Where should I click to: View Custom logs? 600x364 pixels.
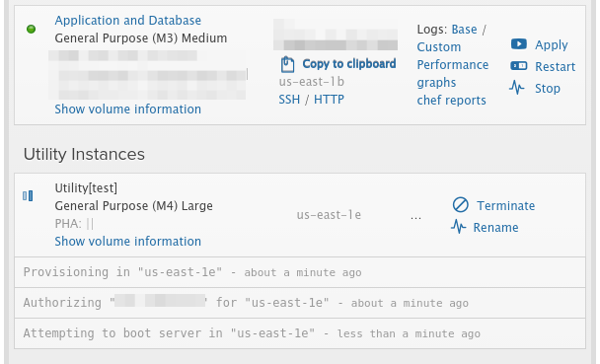point(439,47)
